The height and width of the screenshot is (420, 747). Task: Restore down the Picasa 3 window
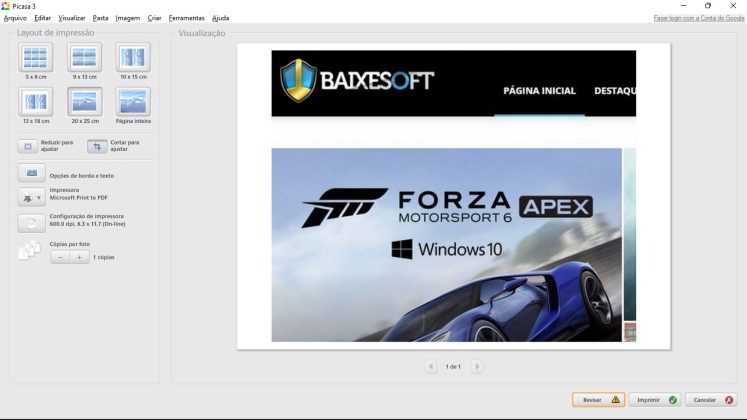(x=708, y=6)
